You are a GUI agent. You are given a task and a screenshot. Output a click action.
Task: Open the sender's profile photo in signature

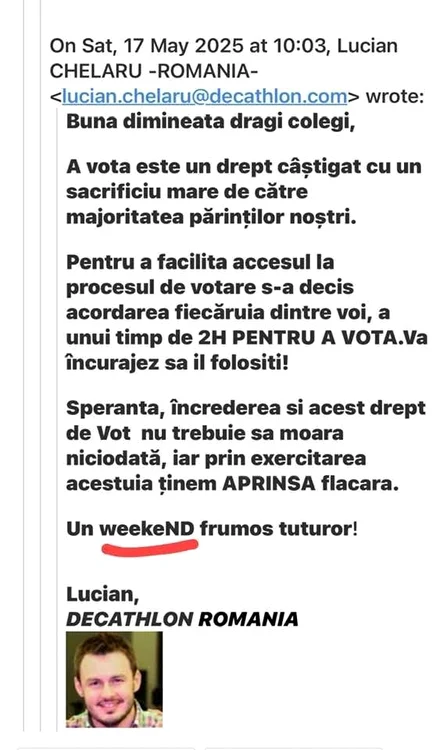(114, 680)
